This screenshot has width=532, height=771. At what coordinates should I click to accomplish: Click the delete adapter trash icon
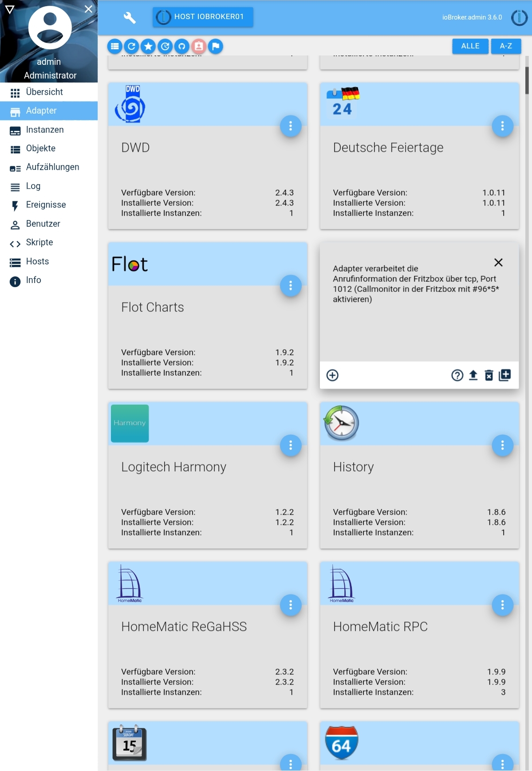coord(489,375)
